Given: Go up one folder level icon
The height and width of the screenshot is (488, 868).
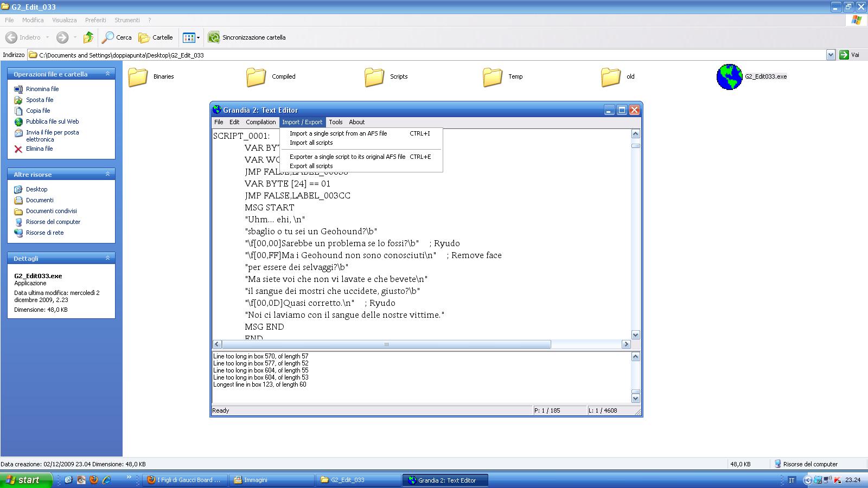Looking at the screenshot, I should [88, 37].
